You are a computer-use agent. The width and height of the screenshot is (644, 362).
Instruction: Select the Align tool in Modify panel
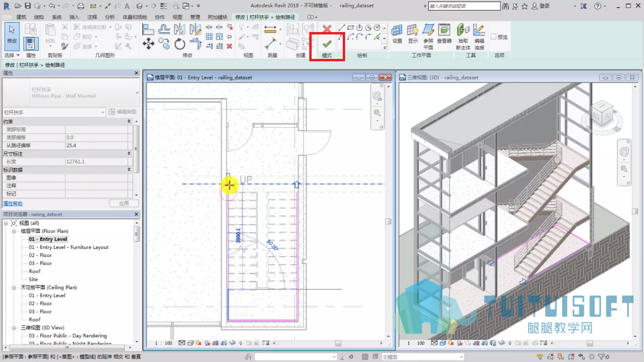(x=149, y=29)
